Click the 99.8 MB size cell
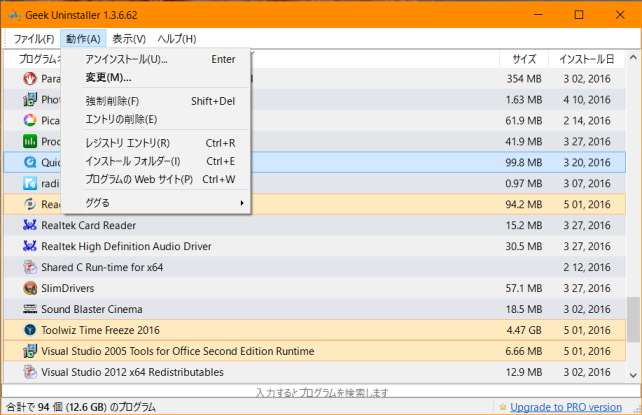Screen dimensions: 642x415 click(x=524, y=162)
